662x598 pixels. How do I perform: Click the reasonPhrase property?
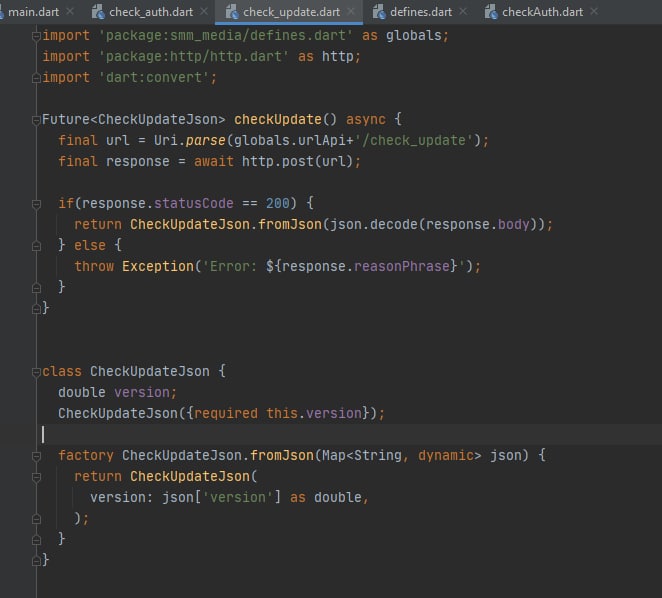402,266
